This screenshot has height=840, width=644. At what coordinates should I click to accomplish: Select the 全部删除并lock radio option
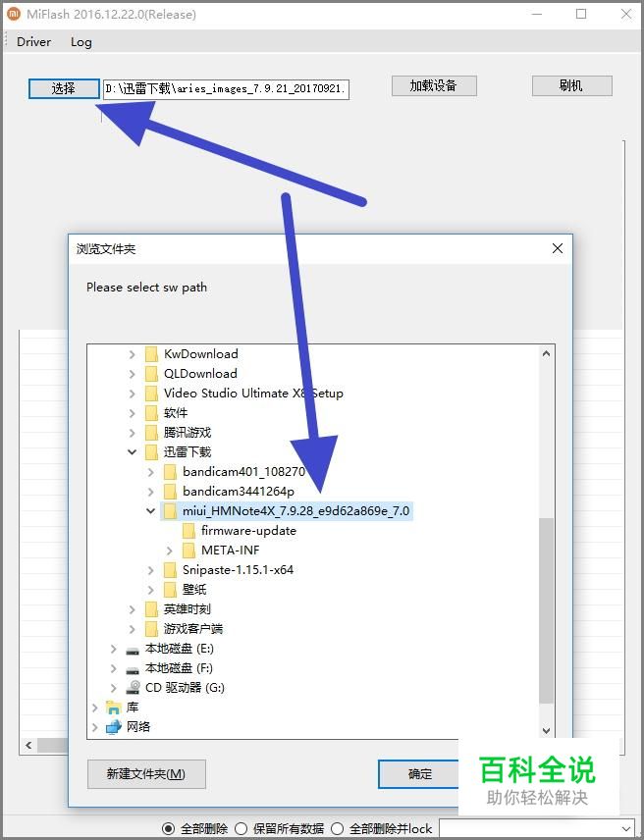(x=337, y=829)
